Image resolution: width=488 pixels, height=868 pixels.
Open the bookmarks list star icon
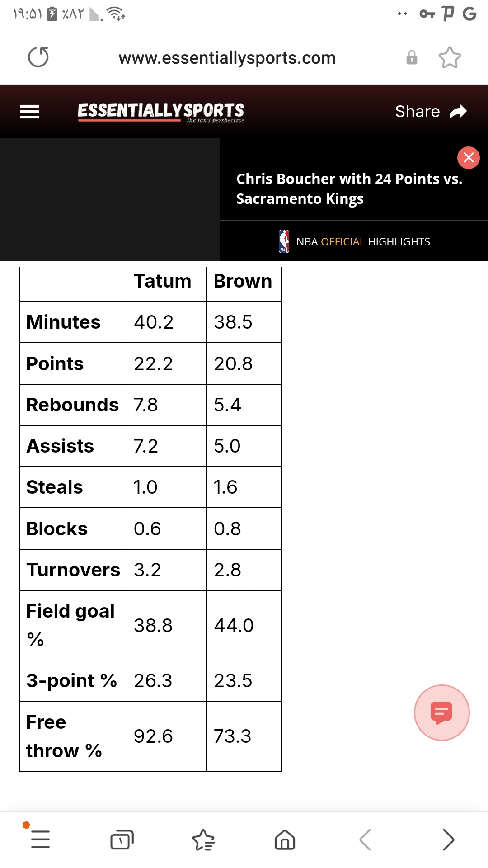click(203, 840)
